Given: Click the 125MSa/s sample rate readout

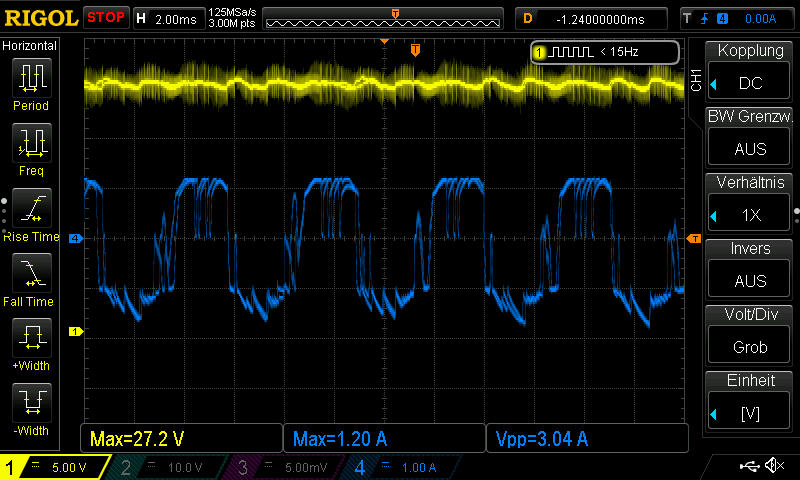Looking at the screenshot, I should point(232,12).
